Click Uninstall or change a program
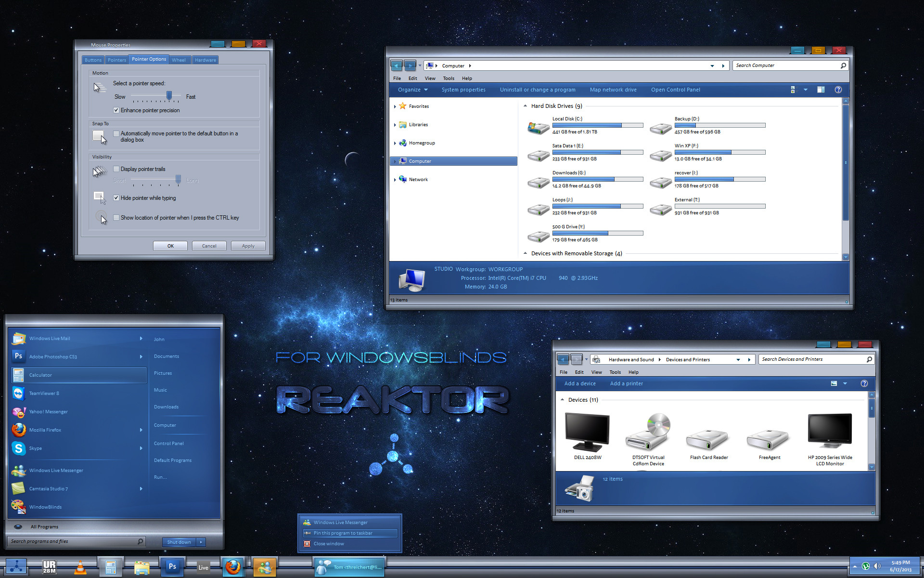Screen dimensions: 924x578 coord(538,90)
